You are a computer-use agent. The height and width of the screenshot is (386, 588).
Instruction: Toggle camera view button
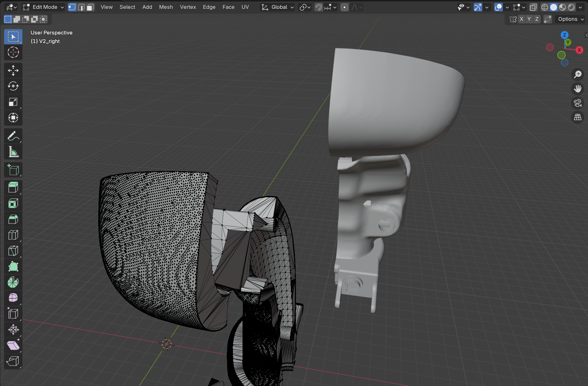point(578,103)
